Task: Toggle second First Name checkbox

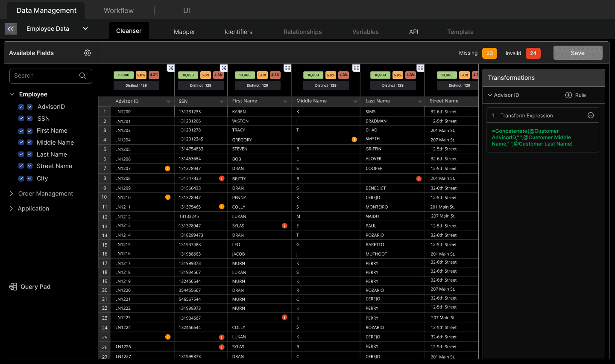Action: 30,131
